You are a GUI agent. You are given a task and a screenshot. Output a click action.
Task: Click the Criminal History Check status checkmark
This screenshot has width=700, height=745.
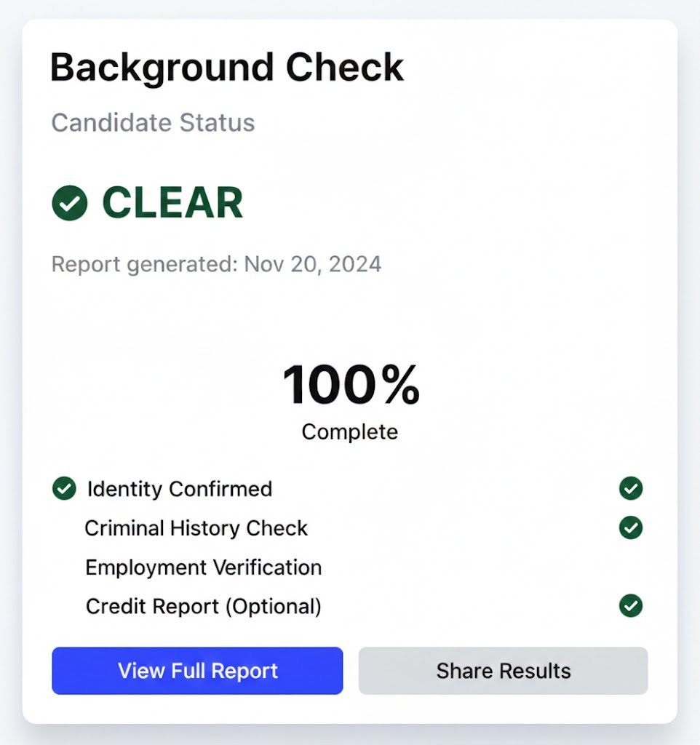click(630, 527)
